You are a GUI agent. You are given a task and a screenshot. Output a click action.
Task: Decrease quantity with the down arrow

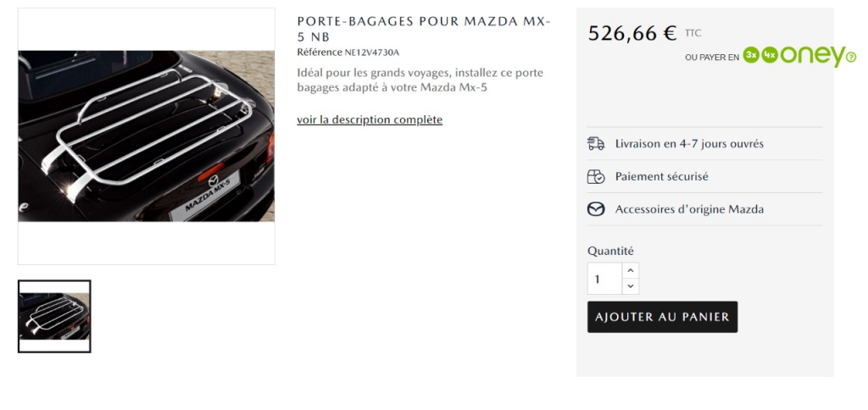(631, 286)
